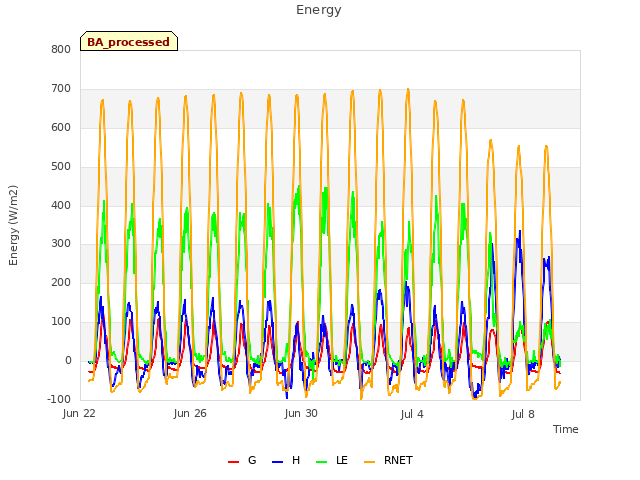Click the 600 y-axis tick label
The image size is (640, 480).
pyautogui.click(x=61, y=127)
